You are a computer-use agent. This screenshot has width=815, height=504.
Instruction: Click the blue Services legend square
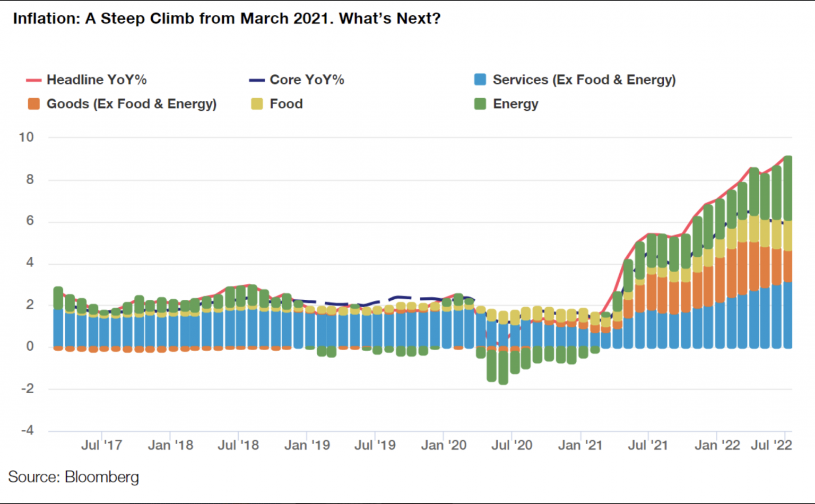click(x=480, y=80)
